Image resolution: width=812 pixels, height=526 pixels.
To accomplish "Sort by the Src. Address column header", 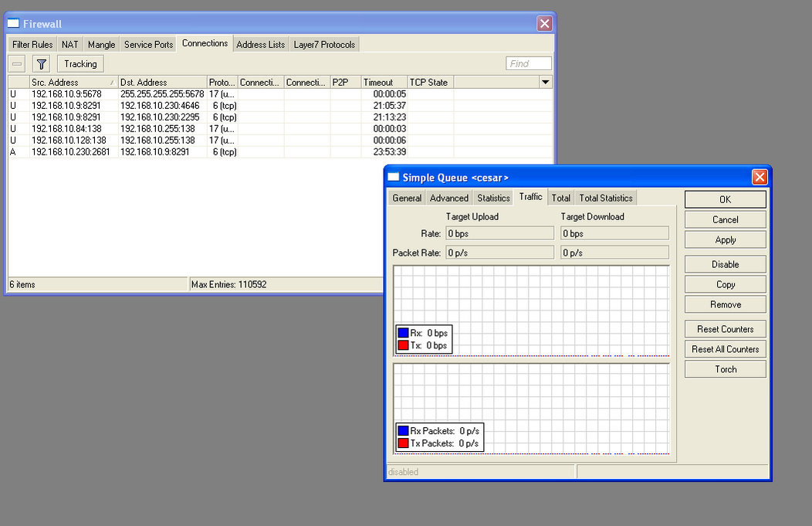I will point(71,83).
